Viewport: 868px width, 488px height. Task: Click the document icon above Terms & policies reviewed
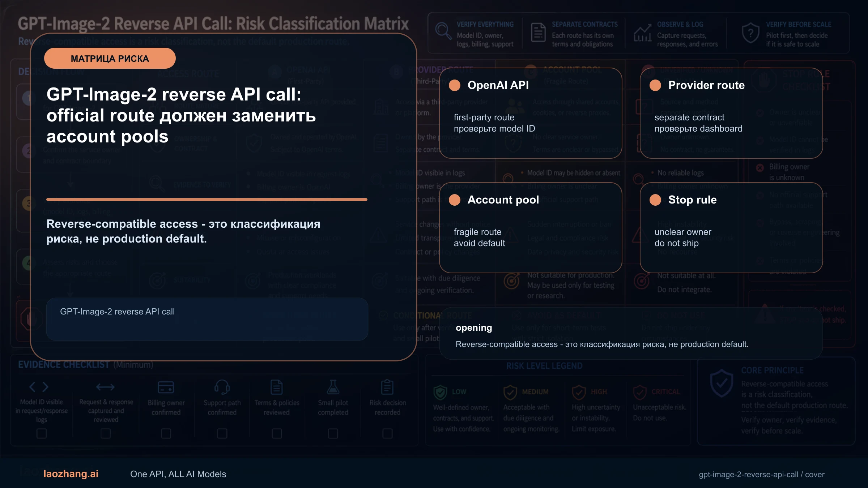(277, 387)
